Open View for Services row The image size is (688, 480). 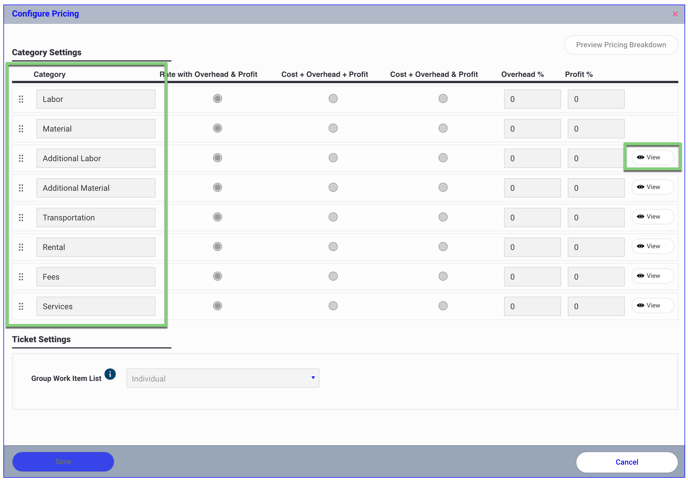pos(652,305)
